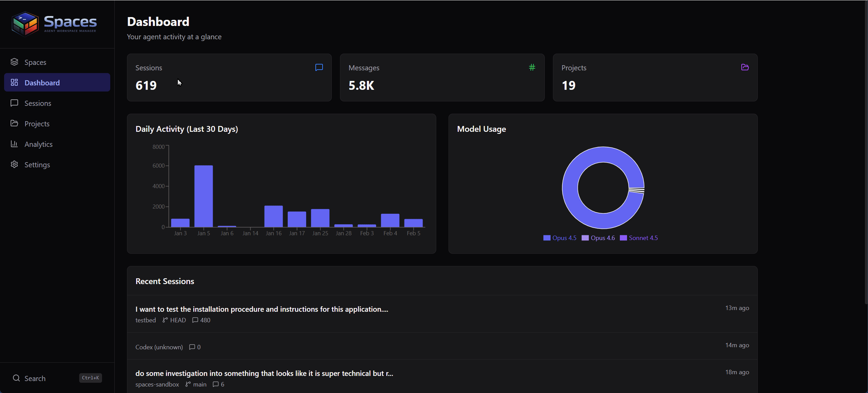Click the Jan 5 activity bar
The height and width of the screenshot is (393, 868).
click(203, 196)
